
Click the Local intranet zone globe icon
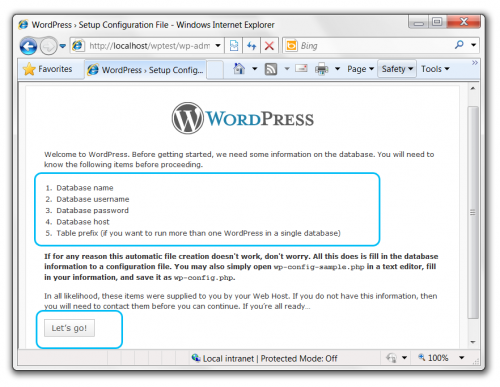196,358
